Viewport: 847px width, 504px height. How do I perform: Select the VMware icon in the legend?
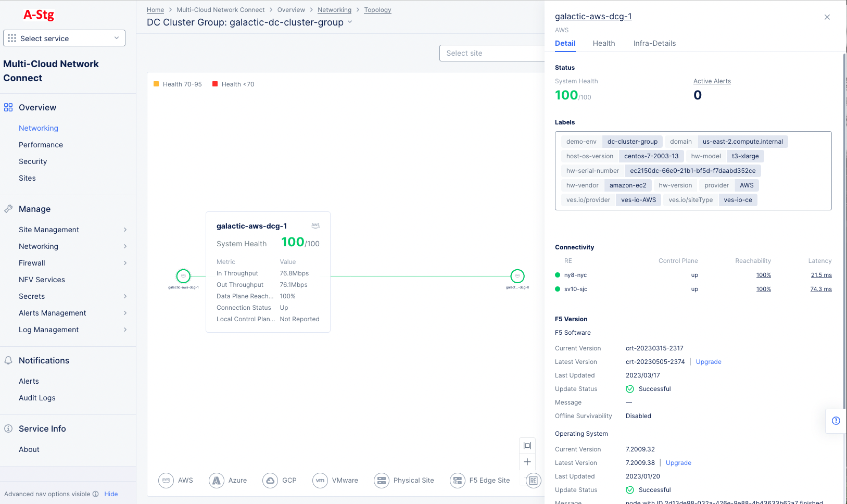click(x=320, y=480)
